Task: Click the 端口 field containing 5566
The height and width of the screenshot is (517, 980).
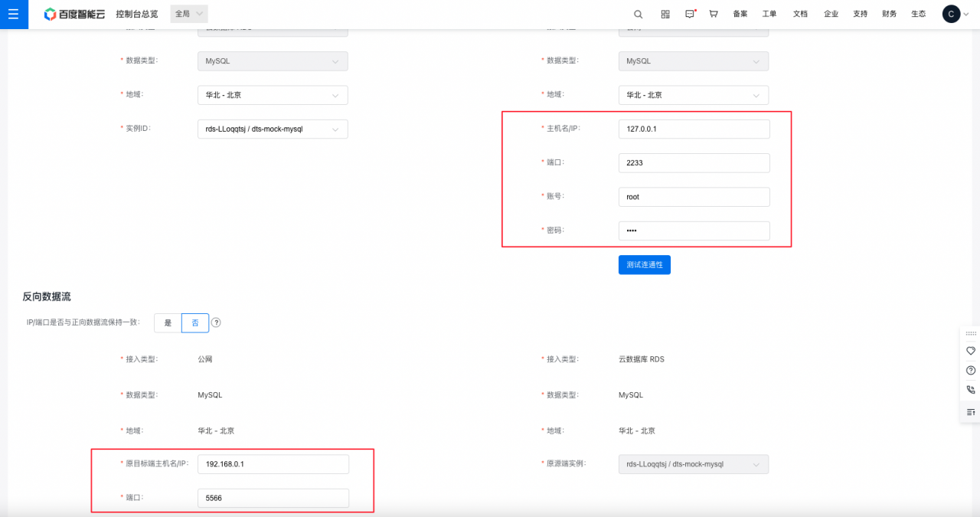Action: pos(273,498)
